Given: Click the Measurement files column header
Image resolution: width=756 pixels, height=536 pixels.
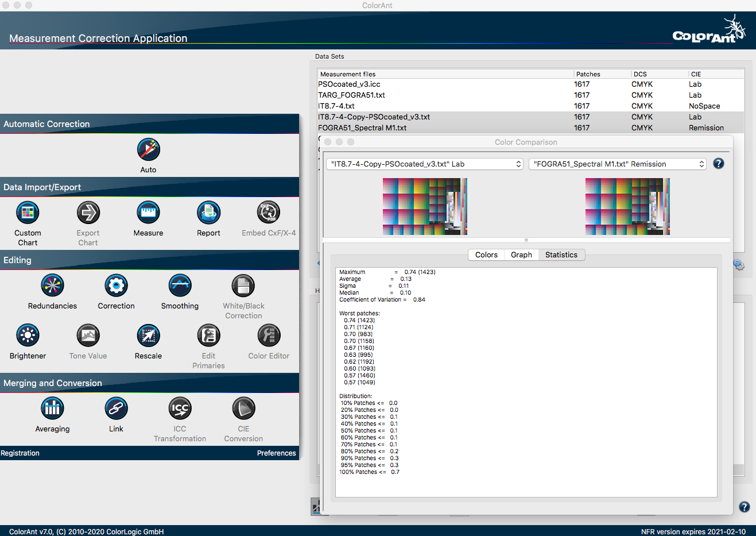Looking at the screenshot, I should point(445,74).
